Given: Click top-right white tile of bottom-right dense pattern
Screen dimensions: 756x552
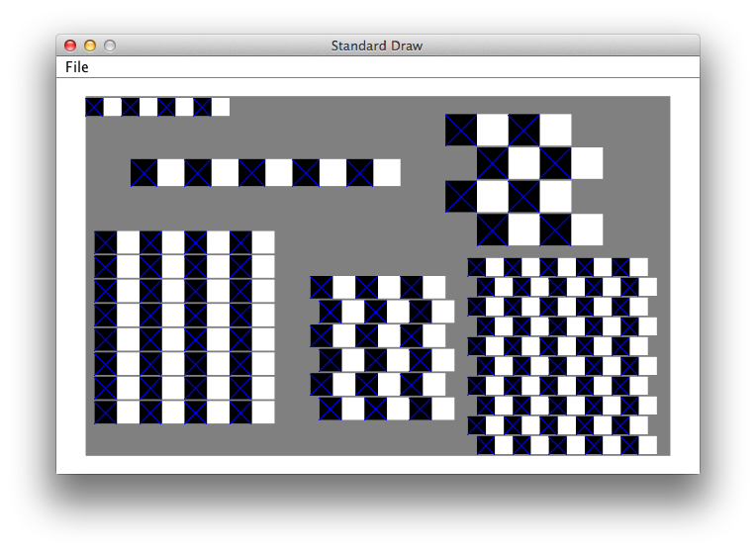Looking at the screenshot, I should [x=638, y=267].
